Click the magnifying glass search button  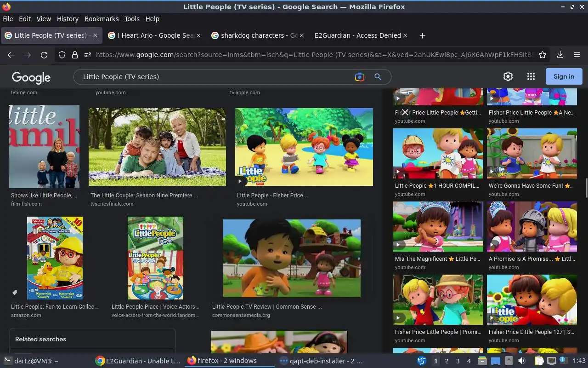(378, 77)
